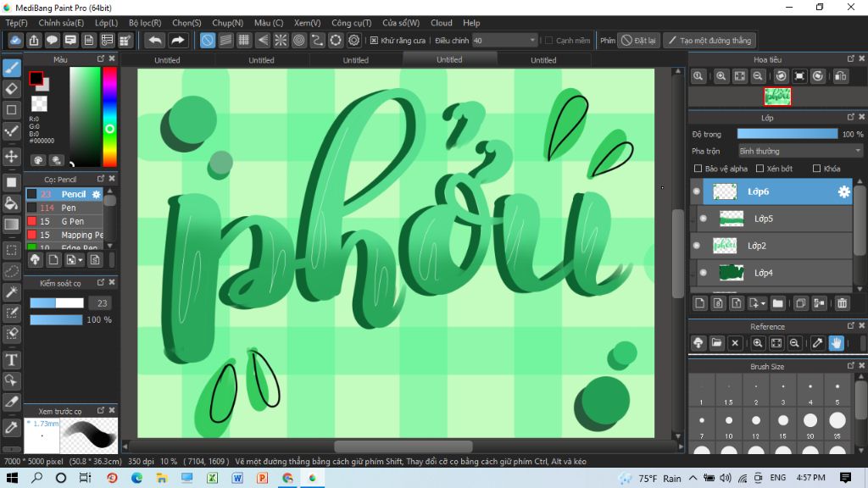868x488 pixels.
Task: Toggle visibility of layer Lớp2
Action: [697, 246]
